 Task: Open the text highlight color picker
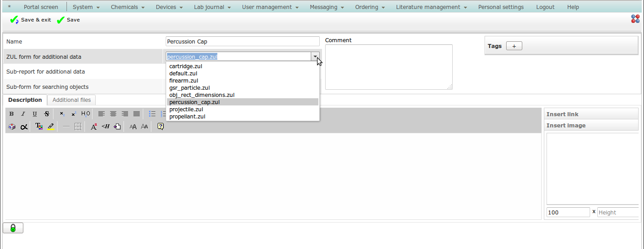(x=51, y=127)
